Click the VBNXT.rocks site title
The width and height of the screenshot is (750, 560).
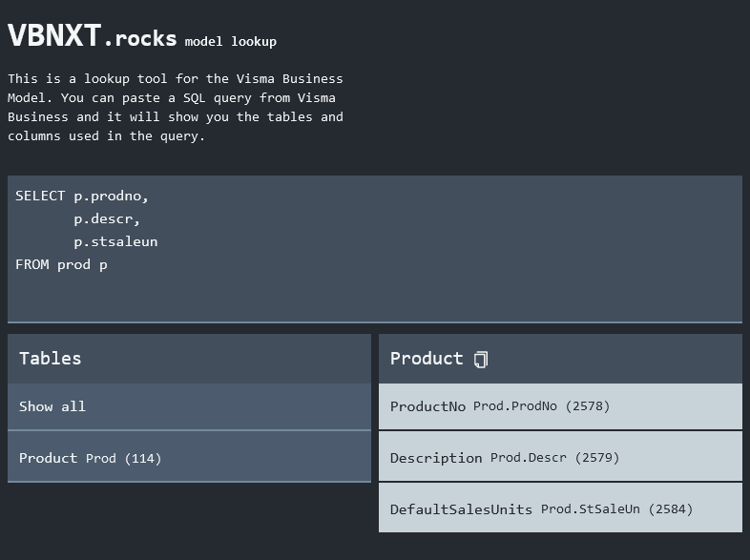93,36
